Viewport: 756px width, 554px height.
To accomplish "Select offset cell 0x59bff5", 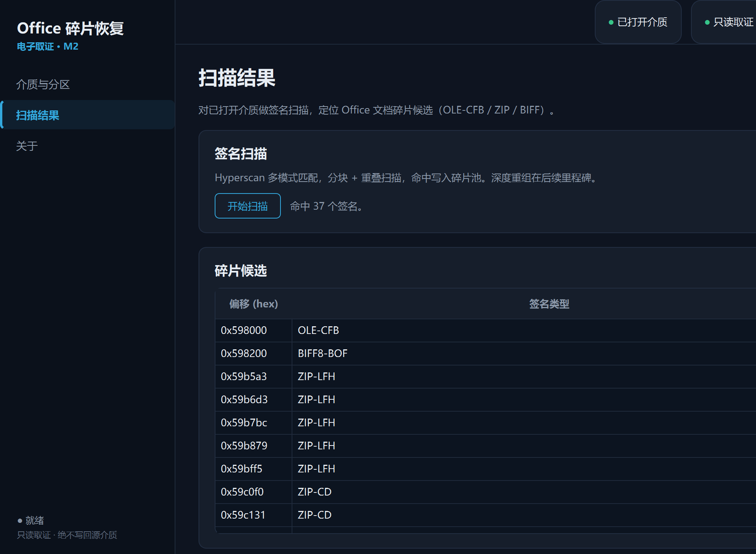I will coord(254,469).
